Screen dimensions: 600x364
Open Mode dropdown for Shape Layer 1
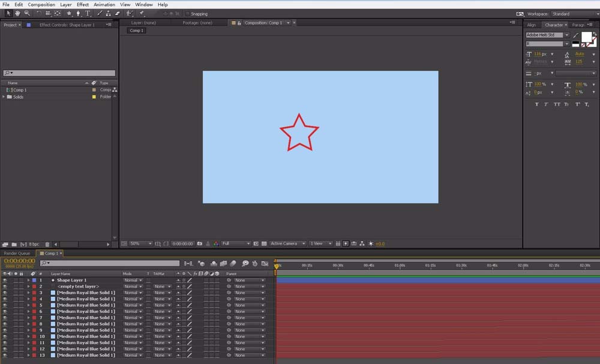(133, 280)
